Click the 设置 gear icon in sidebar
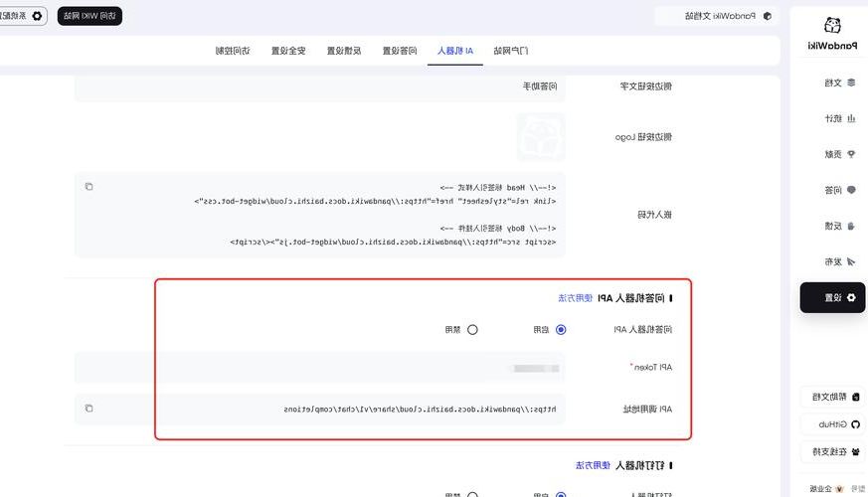Viewport: 868px width, 497px height. [x=851, y=298]
